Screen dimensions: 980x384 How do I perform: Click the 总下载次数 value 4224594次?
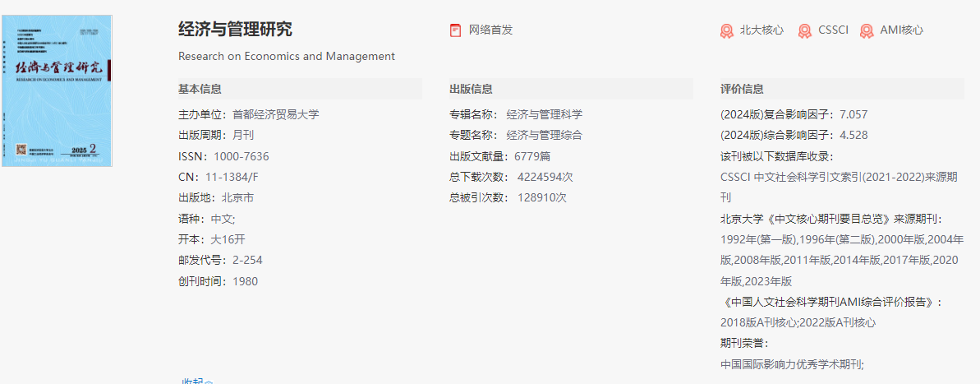545,177
